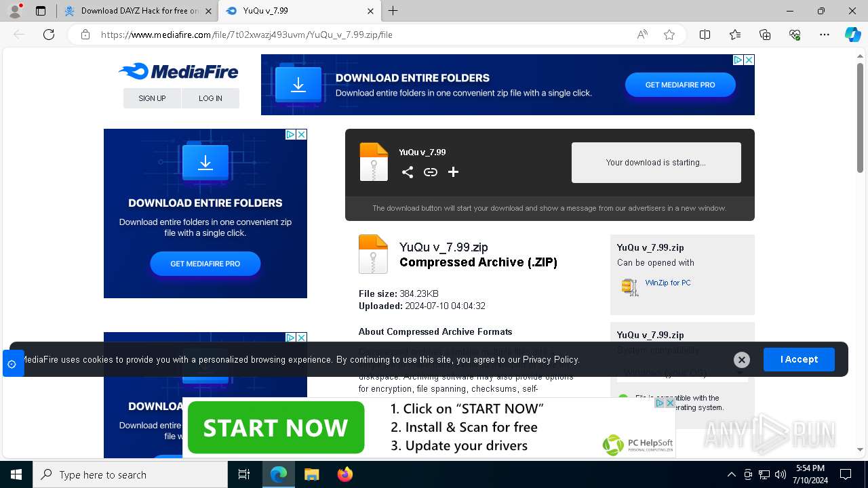Open Task View on taskbar
This screenshot has height=488, width=868.
pyautogui.click(x=244, y=474)
